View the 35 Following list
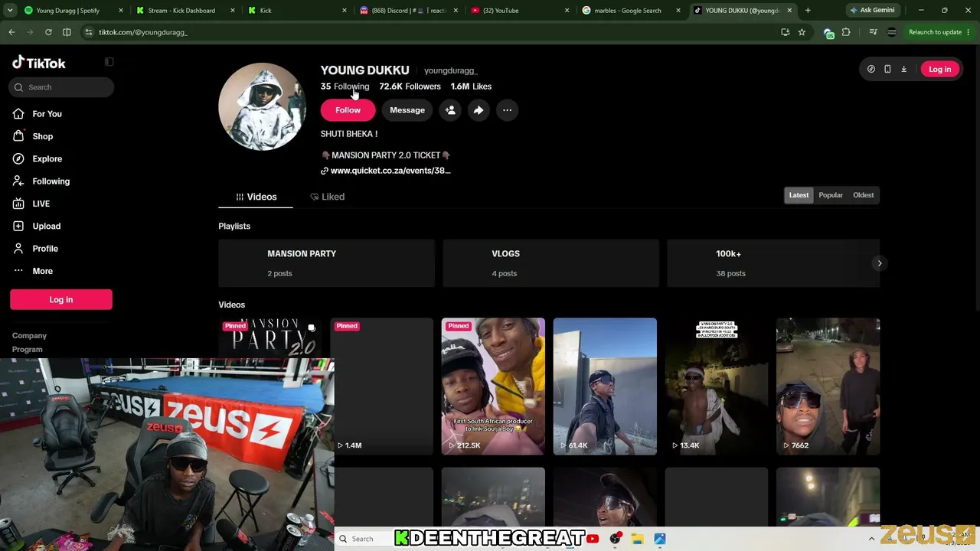This screenshot has width=980, height=551. pos(345,86)
